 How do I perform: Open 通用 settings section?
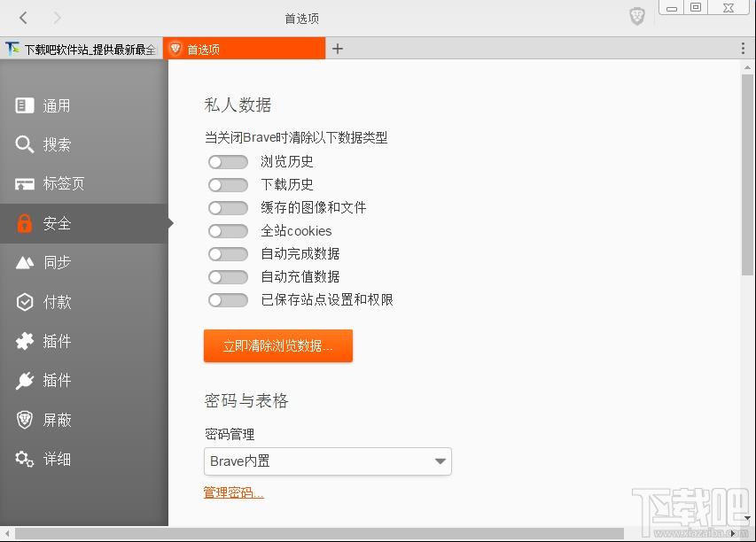click(84, 105)
